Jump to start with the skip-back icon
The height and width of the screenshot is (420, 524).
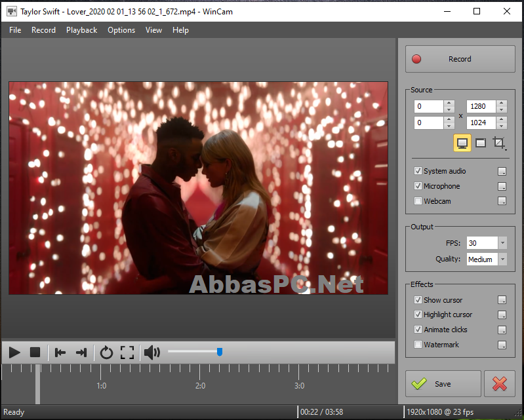(x=60, y=353)
